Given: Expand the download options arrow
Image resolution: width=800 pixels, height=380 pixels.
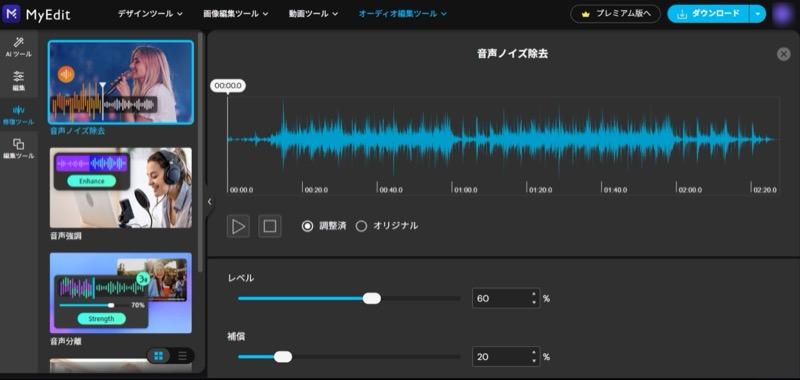Looking at the screenshot, I should pos(758,14).
